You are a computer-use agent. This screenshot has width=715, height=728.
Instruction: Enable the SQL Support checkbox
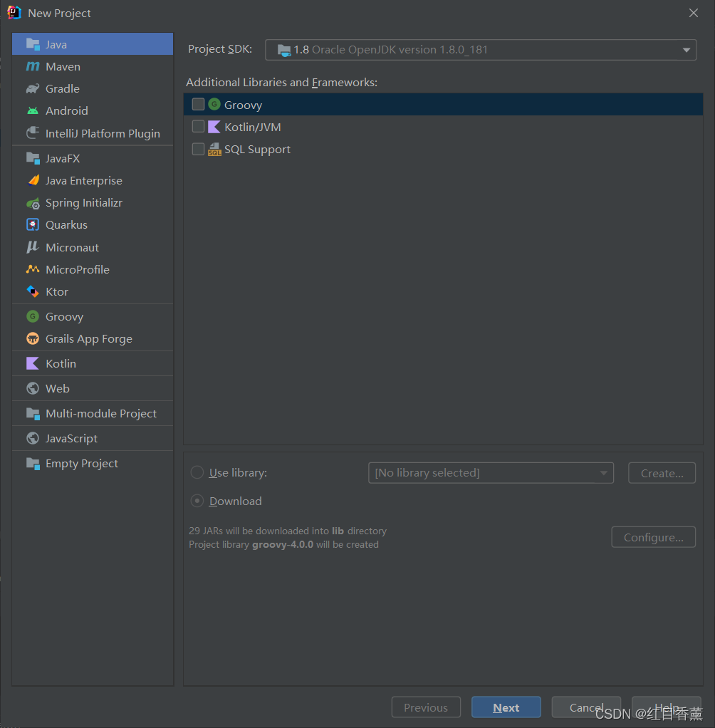click(198, 149)
